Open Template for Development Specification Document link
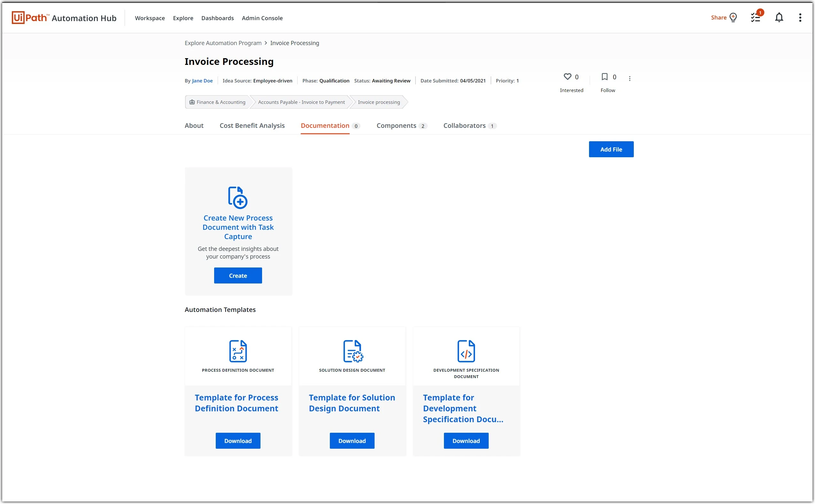Image resolution: width=815 pixels, height=504 pixels. point(463,408)
